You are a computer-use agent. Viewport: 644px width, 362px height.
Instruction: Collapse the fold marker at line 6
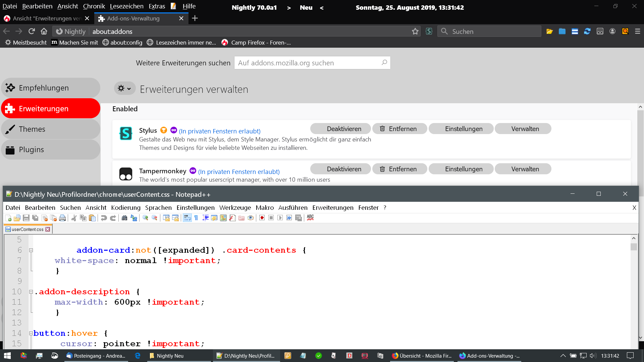[x=31, y=250]
